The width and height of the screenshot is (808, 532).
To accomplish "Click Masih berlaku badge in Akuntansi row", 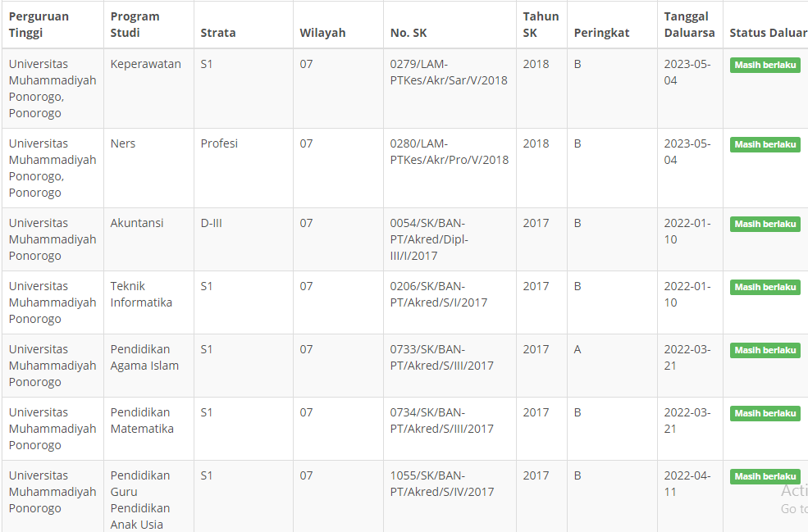I will coord(765,224).
